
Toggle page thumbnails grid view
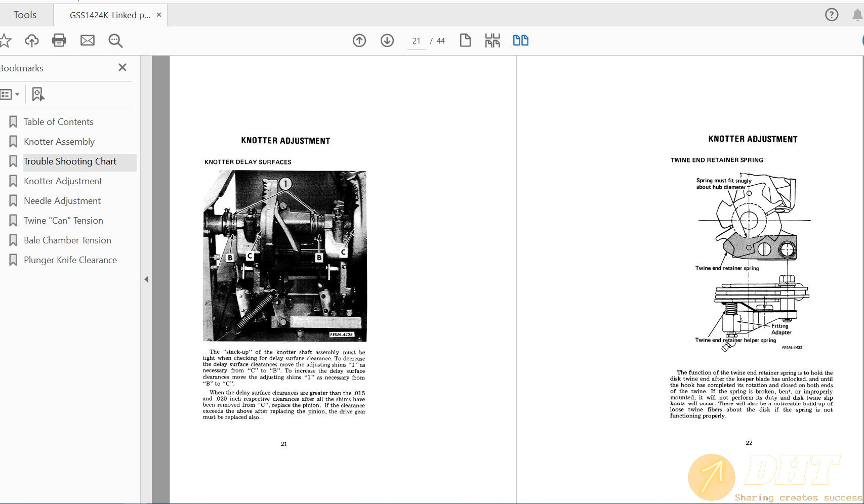point(492,40)
